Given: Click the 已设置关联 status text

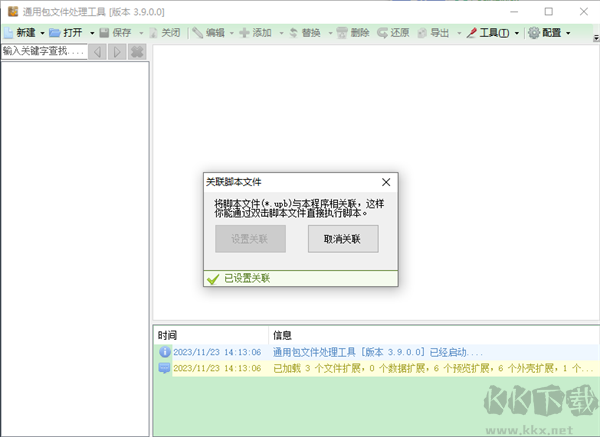Looking at the screenshot, I should pyautogui.click(x=247, y=278).
